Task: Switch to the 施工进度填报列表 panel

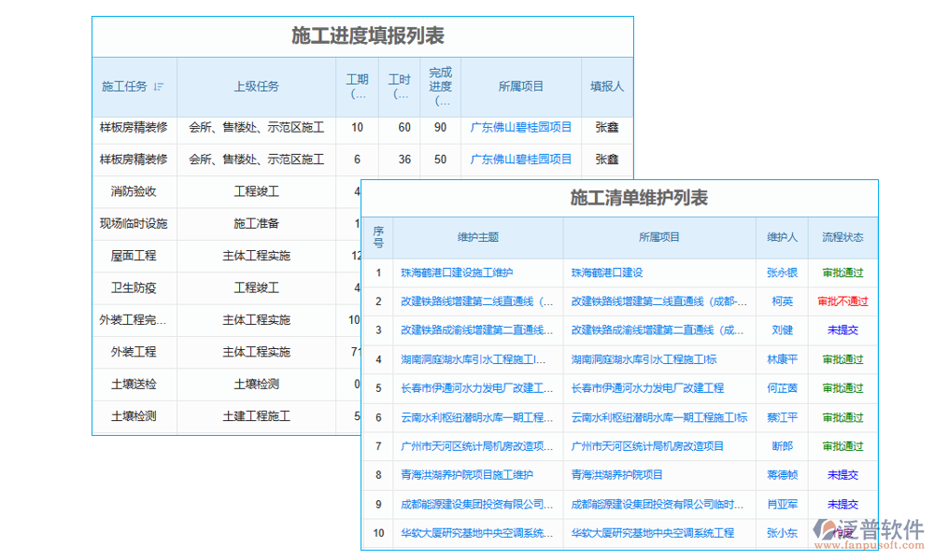Action: click(x=368, y=35)
